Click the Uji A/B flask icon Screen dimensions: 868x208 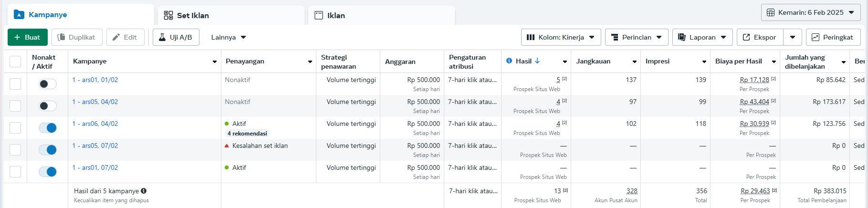[x=162, y=37]
